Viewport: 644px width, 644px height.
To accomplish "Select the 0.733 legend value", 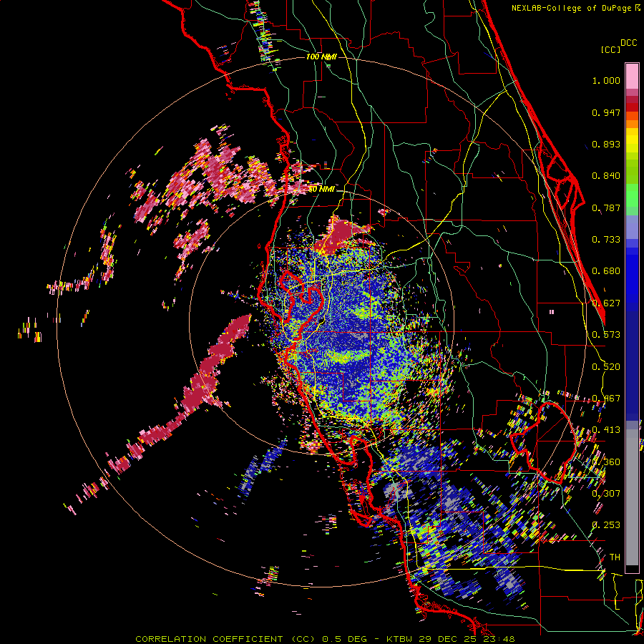I will (x=606, y=240).
